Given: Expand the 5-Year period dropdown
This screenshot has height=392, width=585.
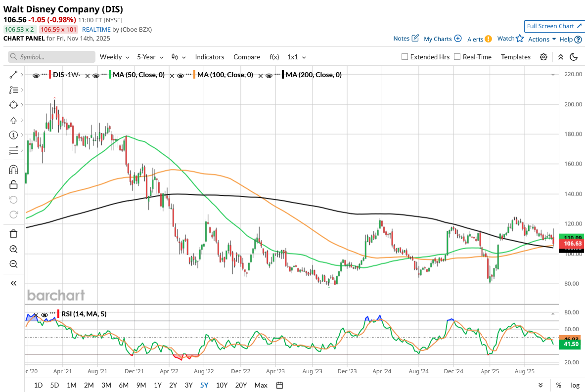Looking at the screenshot, I should [x=150, y=57].
